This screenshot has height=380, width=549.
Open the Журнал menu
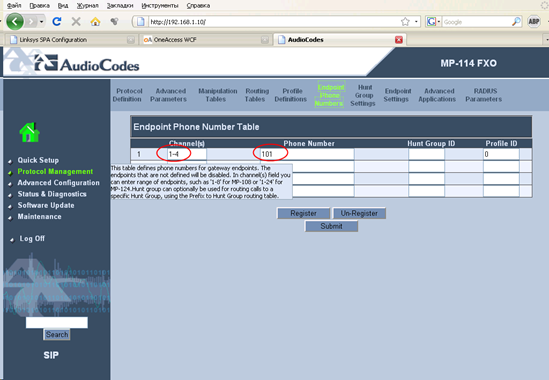pyautogui.click(x=88, y=5)
